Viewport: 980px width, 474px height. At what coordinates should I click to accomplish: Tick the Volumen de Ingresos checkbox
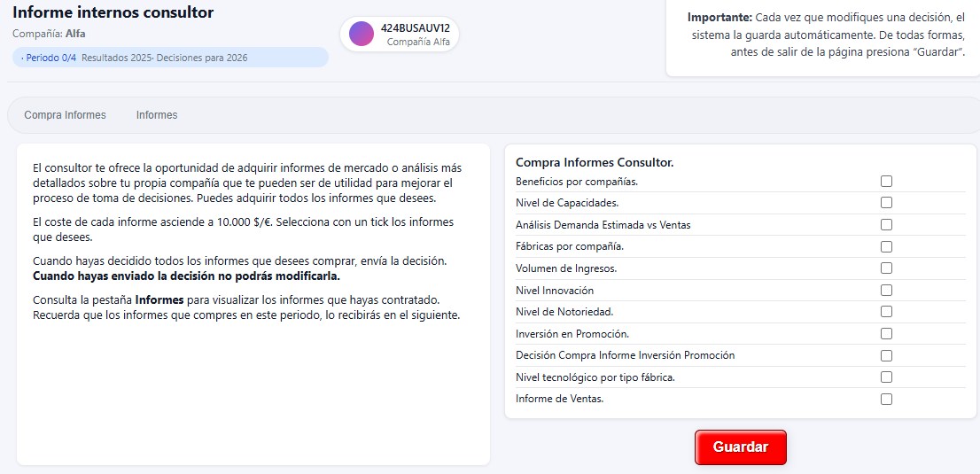click(886, 268)
